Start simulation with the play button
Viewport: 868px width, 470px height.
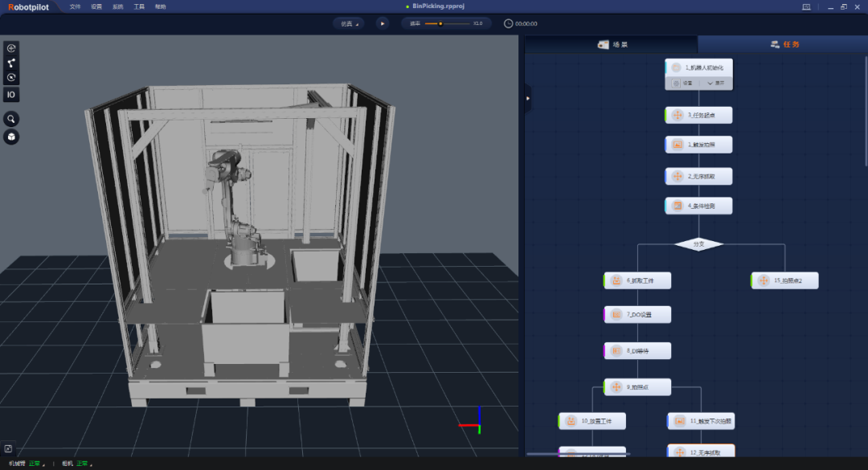click(383, 24)
